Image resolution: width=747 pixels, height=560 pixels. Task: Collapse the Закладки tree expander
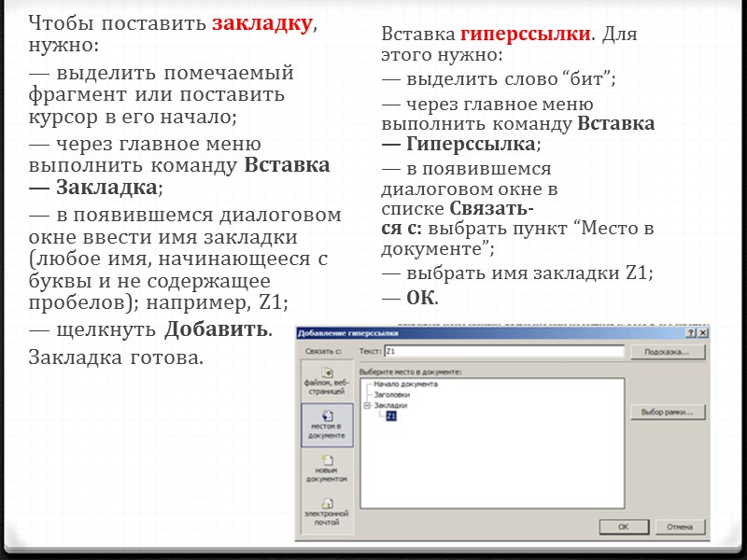(367, 406)
